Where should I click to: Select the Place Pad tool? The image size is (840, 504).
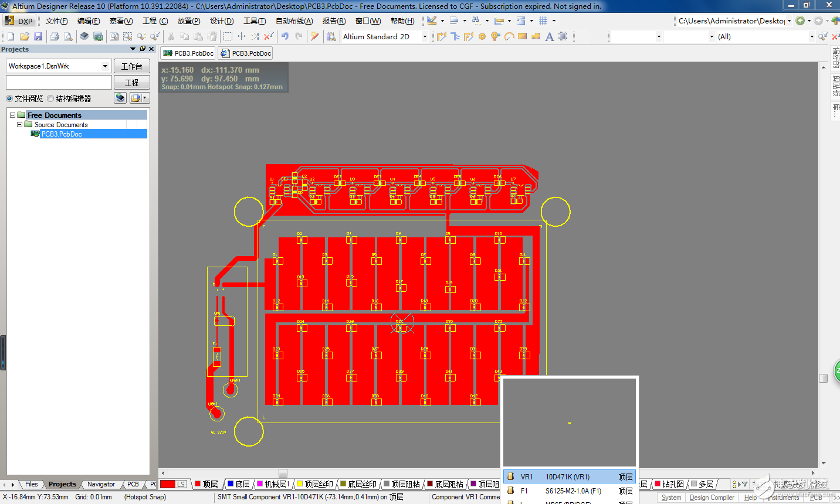click(x=482, y=36)
